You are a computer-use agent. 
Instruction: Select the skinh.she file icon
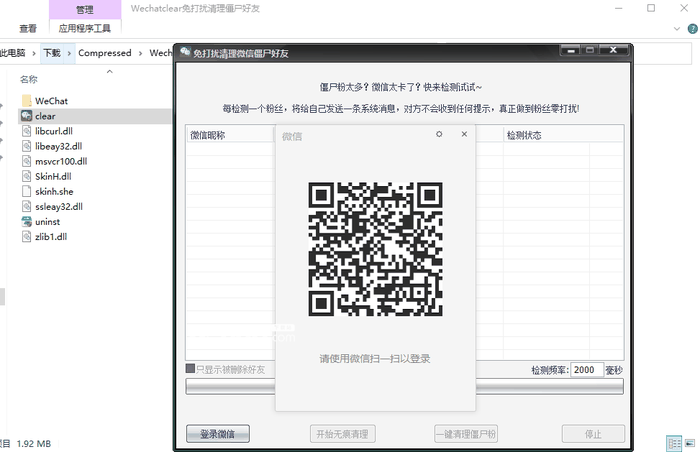point(27,191)
